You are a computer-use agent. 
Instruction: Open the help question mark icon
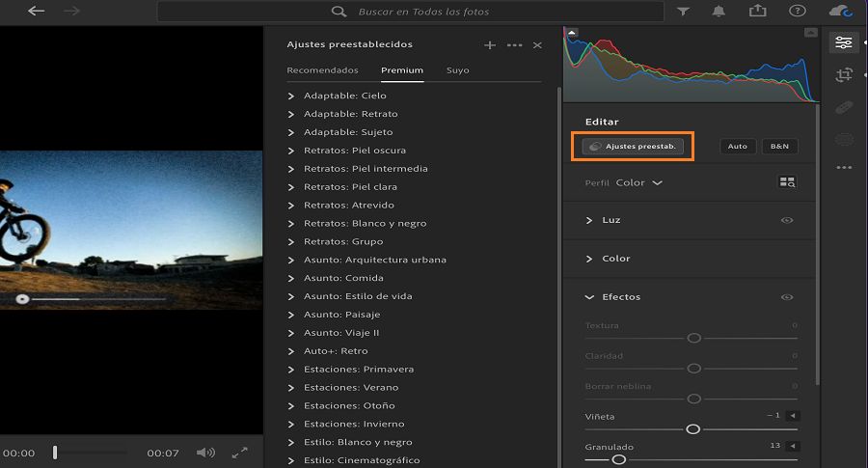click(x=797, y=12)
